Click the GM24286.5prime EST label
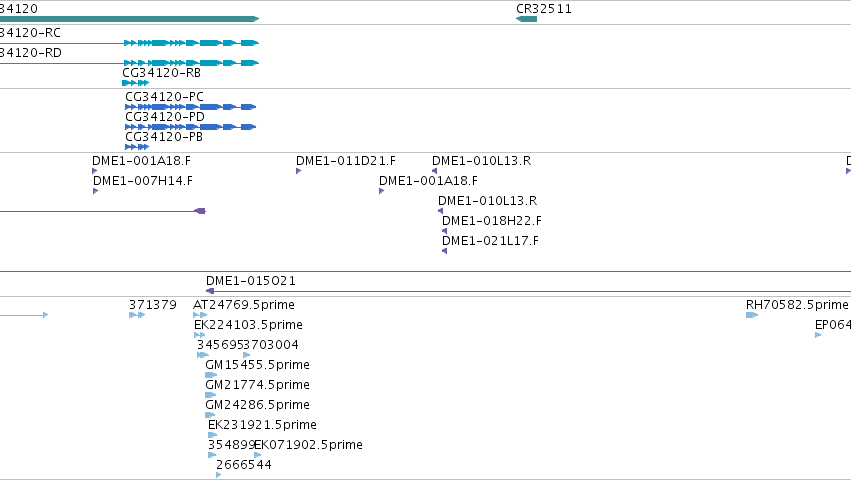This screenshot has height=480, width=851. point(258,405)
